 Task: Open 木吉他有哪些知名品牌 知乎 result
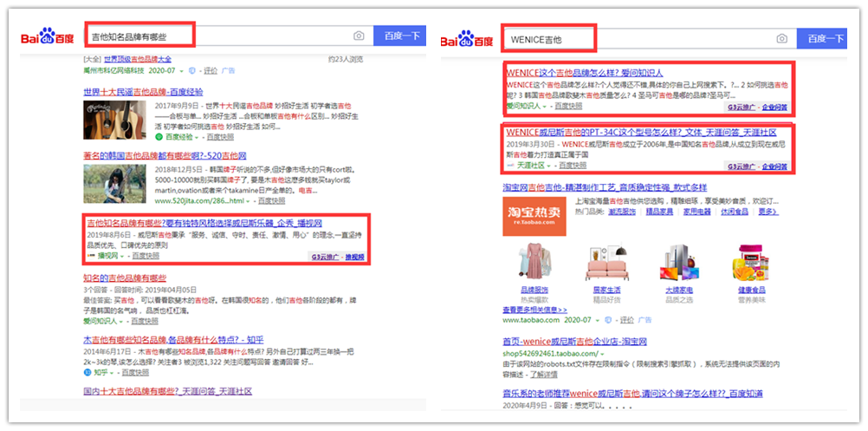click(174, 340)
